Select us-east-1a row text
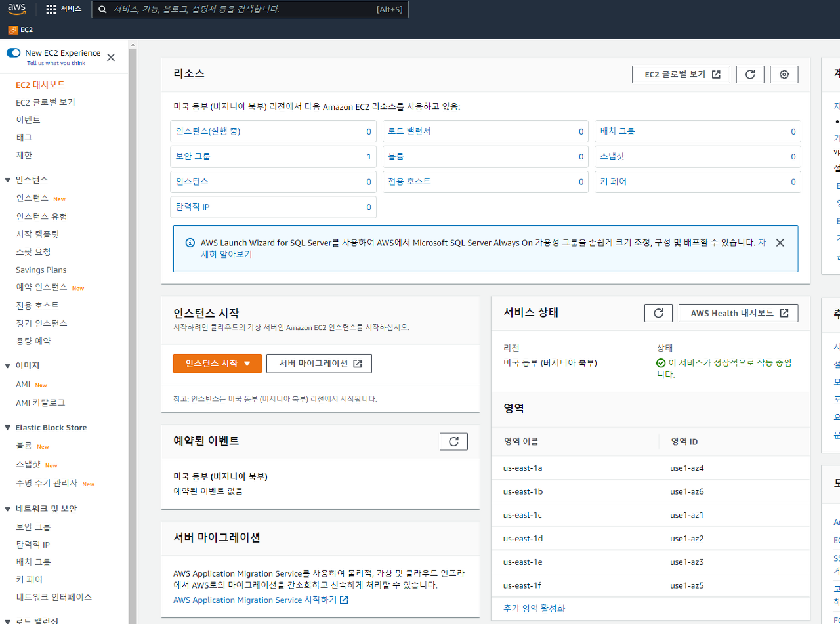The image size is (840, 624). click(522, 468)
